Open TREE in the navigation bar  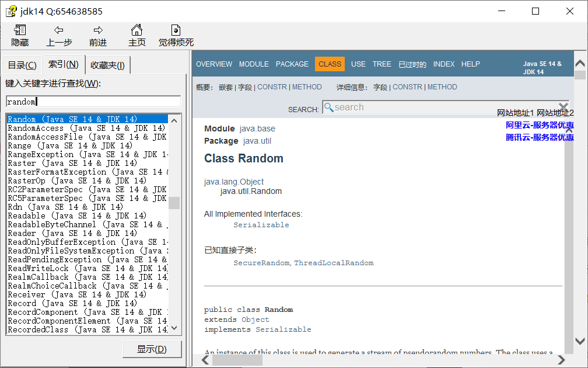click(381, 64)
